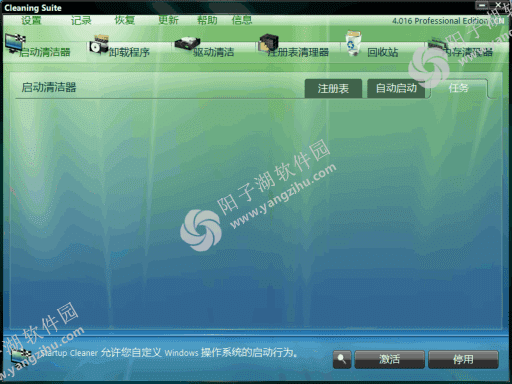The height and width of the screenshot is (384, 512).
Task: Open the 信息 menu
Action: (x=242, y=20)
